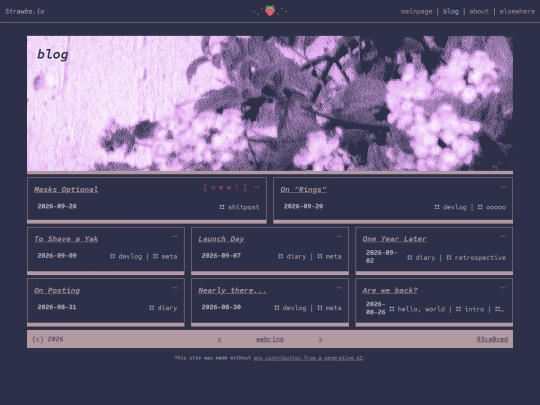Expand the Nearly there... card menu
Screen dimensions: 540x405
339,288
